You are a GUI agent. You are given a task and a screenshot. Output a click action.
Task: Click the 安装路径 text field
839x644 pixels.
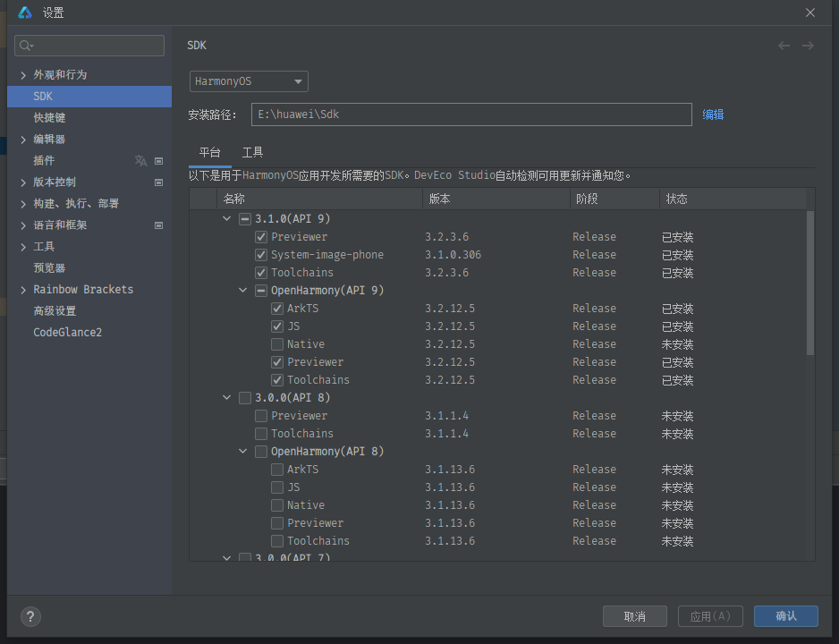471,114
